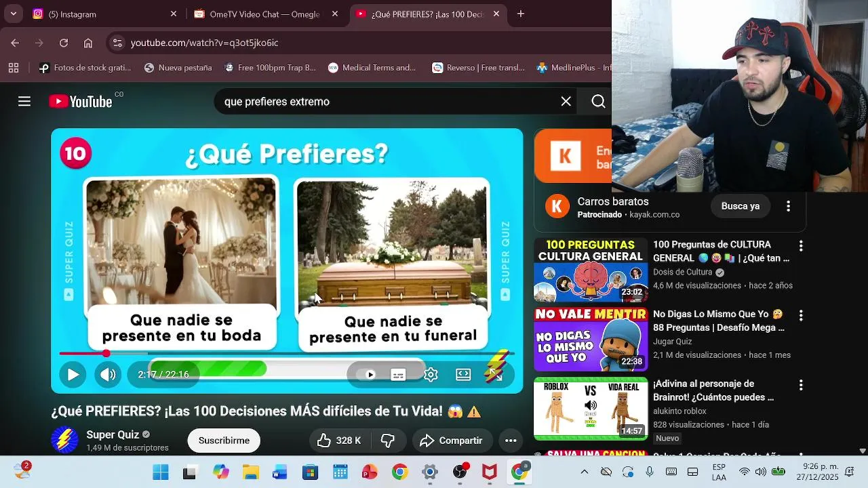The height and width of the screenshot is (488, 868).
Task: Dislike the video with the thumbs-down icon
Action: click(x=388, y=441)
